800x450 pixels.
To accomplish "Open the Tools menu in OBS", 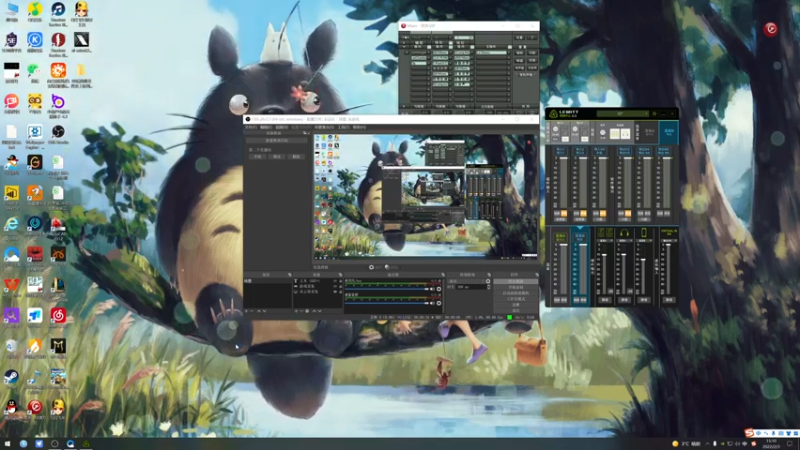I will pos(343,128).
